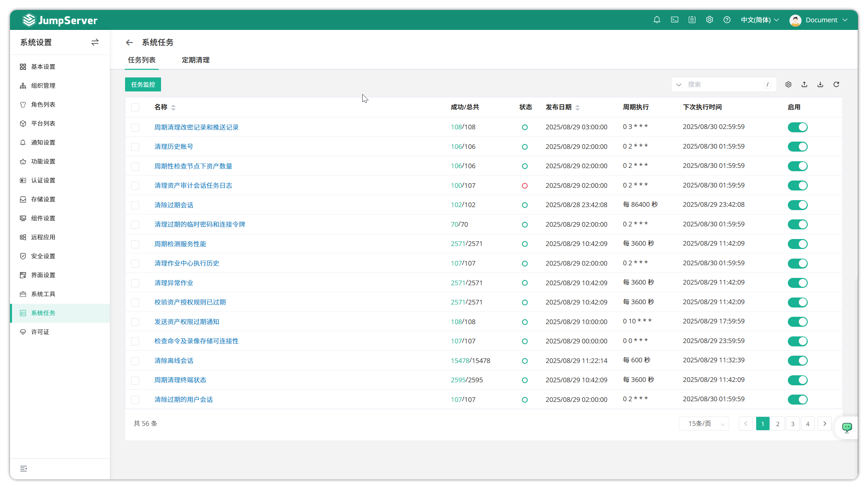Open the 清理过期的临时密码和连接令牌 task link
The image size is (868, 486).
(x=200, y=224)
